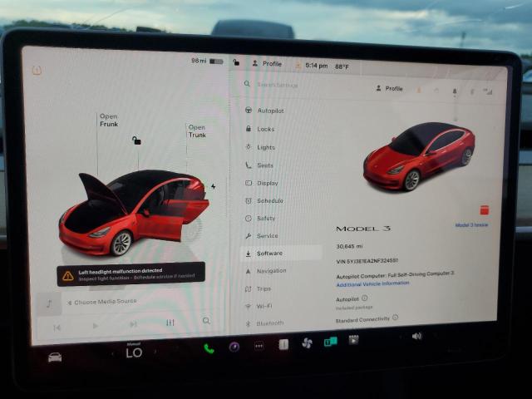Open Profile selector in top status bar
This screenshot has width=532, height=399.
[x=267, y=63]
